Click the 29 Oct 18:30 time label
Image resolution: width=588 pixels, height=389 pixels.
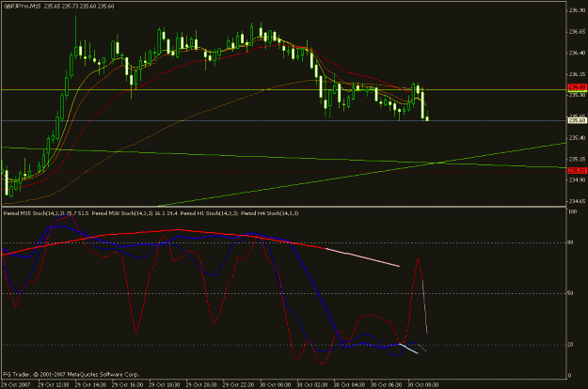(165, 384)
